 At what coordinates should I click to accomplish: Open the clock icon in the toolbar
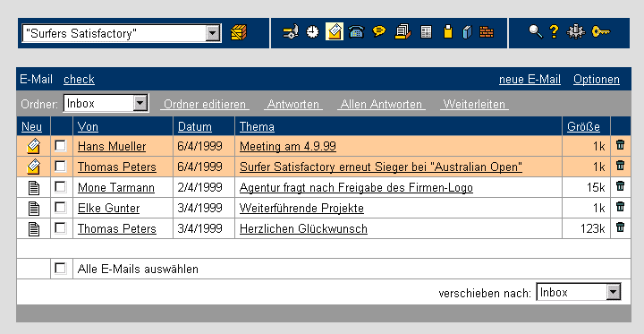tap(312, 32)
